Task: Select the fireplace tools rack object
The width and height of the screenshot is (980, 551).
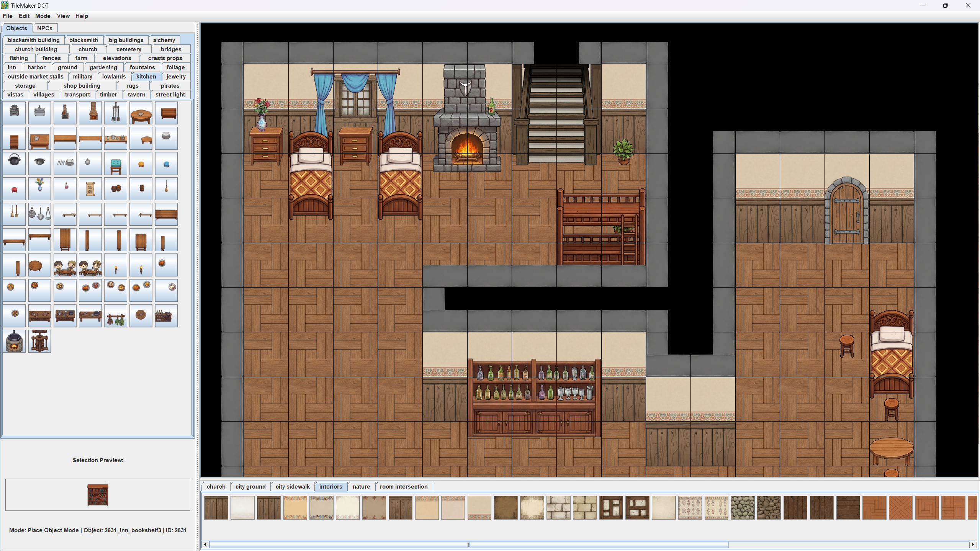Action: coord(116,113)
